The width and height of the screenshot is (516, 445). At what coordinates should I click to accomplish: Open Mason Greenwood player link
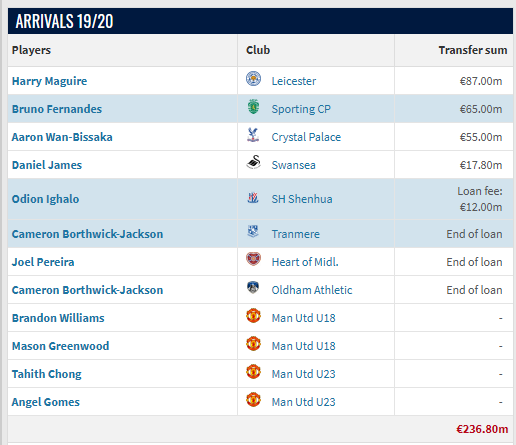[61, 346]
